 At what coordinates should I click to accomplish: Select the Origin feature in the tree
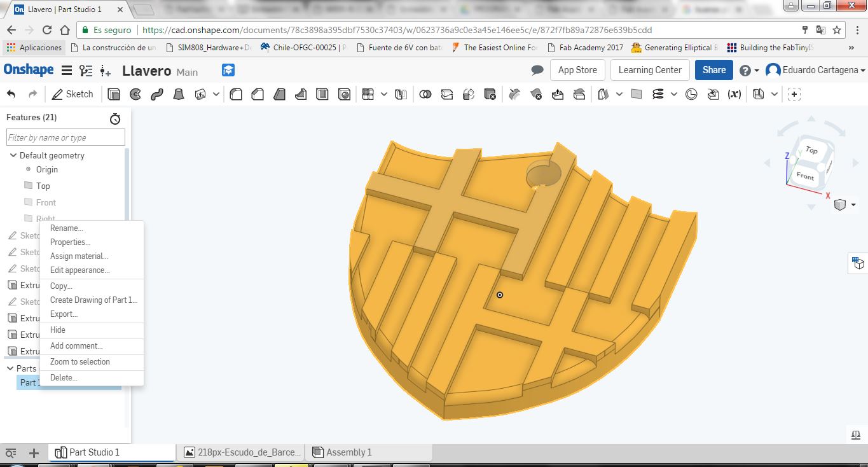click(x=47, y=170)
